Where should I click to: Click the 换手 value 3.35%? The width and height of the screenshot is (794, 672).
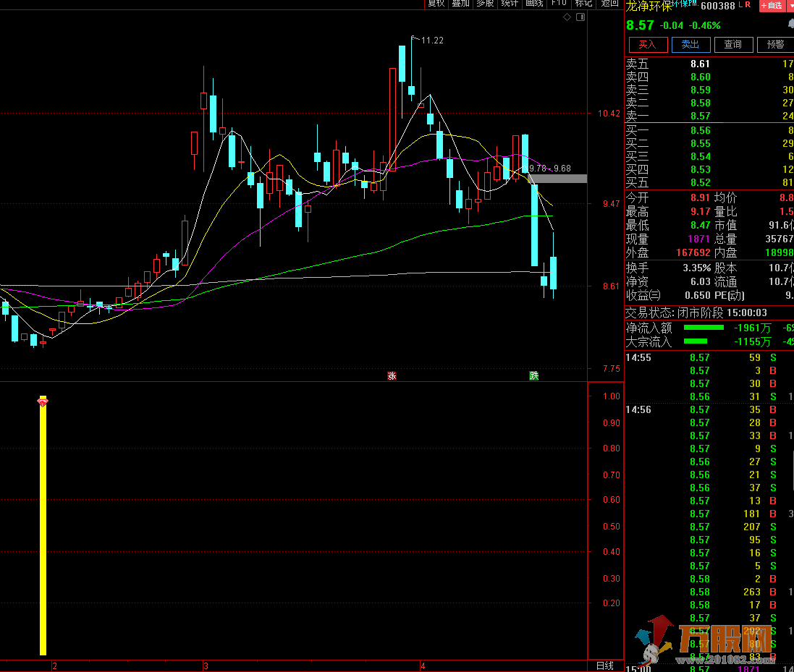697,268
